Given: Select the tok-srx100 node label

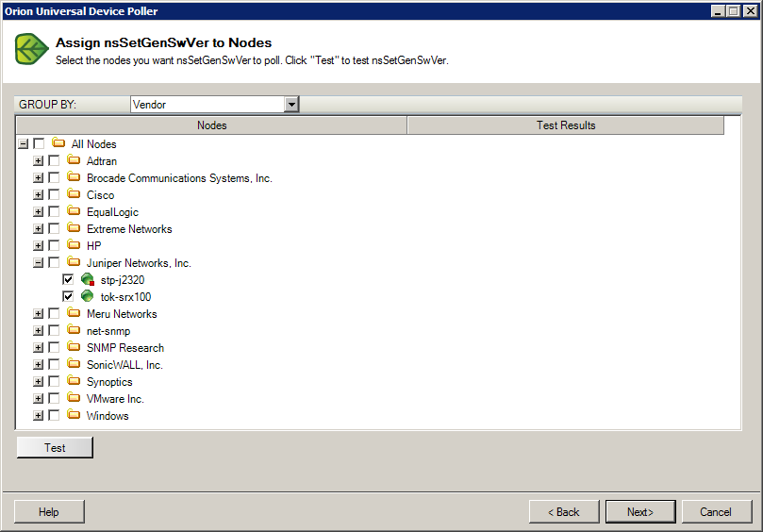Looking at the screenshot, I should (125, 296).
